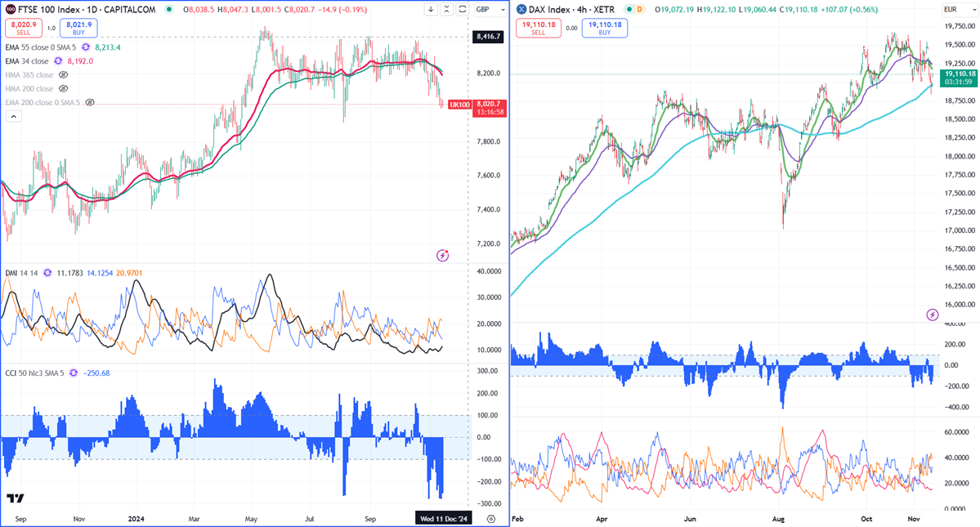
Task: Click the green market-open status dot on FTSE
Action: point(169,9)
